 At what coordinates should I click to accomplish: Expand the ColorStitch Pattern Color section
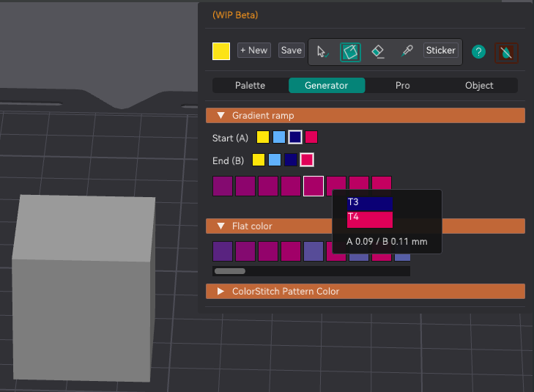click(366, 291)
